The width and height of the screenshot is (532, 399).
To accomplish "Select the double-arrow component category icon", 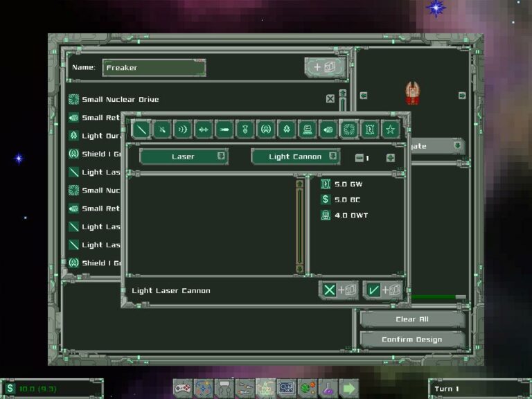I will pyautogui.click(x=203, y=130).
